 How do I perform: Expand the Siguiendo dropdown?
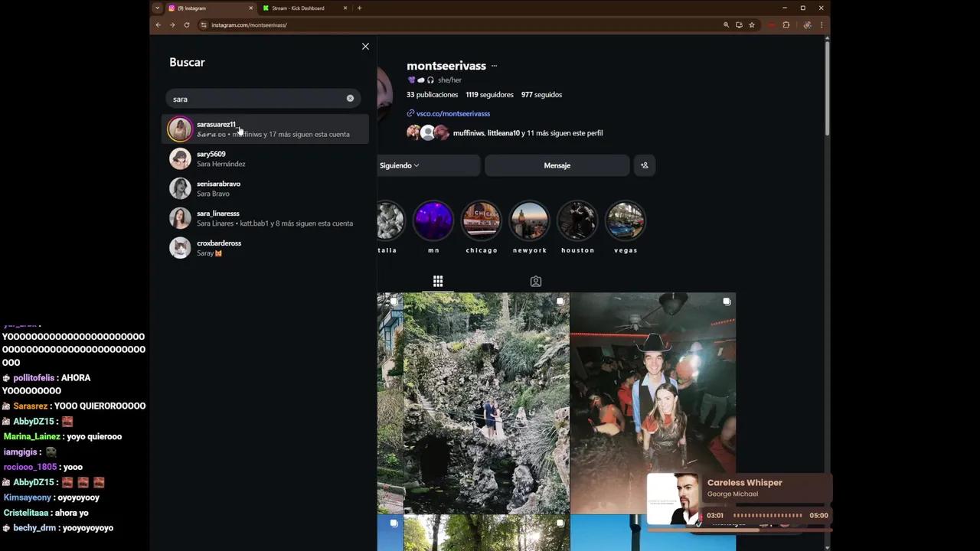click(400, 165)
